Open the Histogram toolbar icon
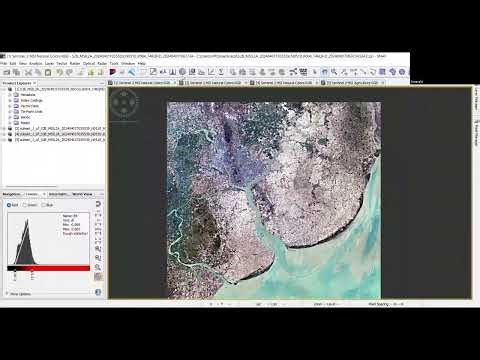This screenshot has height=360, width=480. (x=173, y=72)
